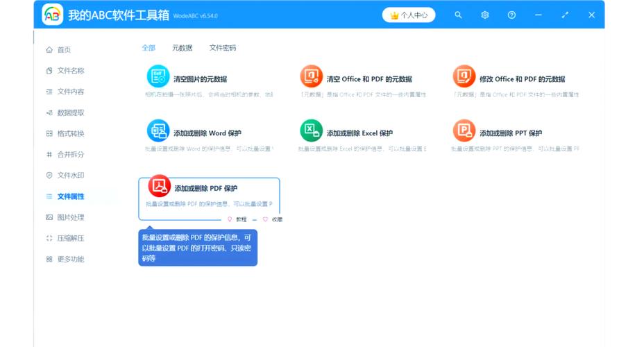Image resolution: width=644 pixels, height=347 pixels.
Task: Open 清空图片的元数据 tool title
Action: [x=201, y=79]
